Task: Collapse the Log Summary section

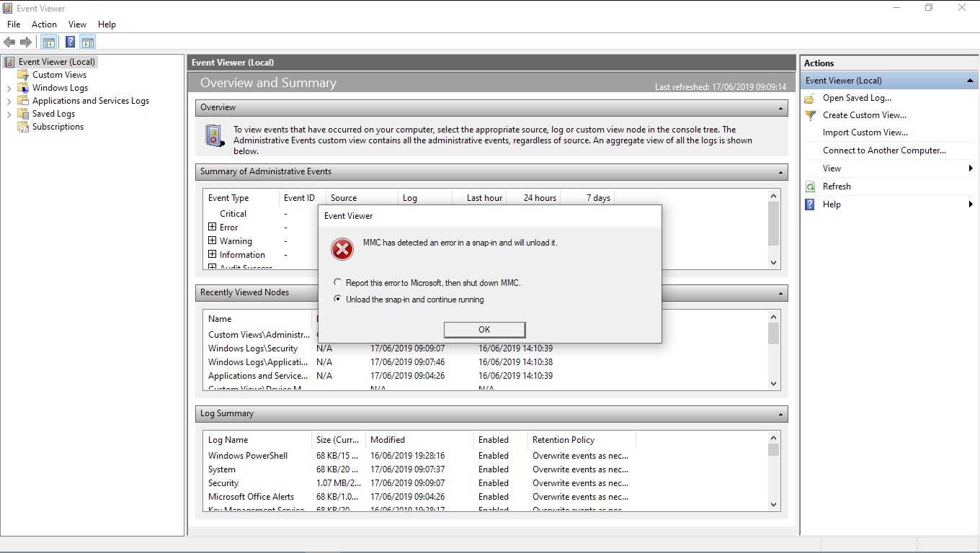Action: [780, 414]
